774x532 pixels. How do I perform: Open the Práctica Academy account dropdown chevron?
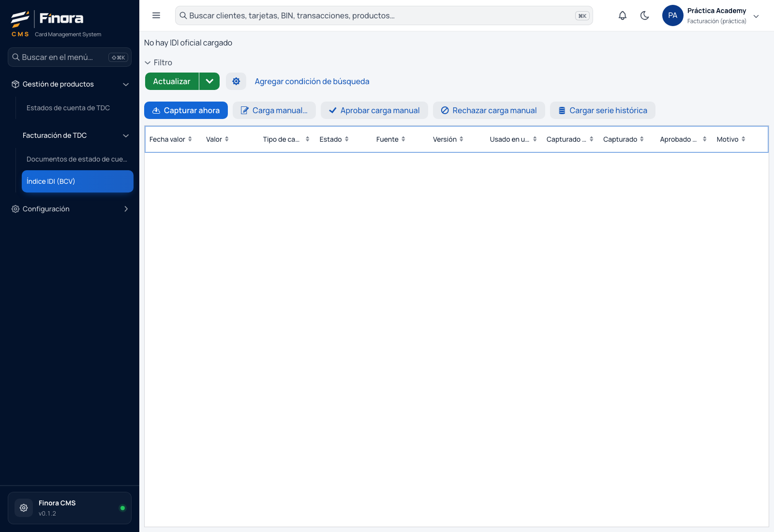756,16
